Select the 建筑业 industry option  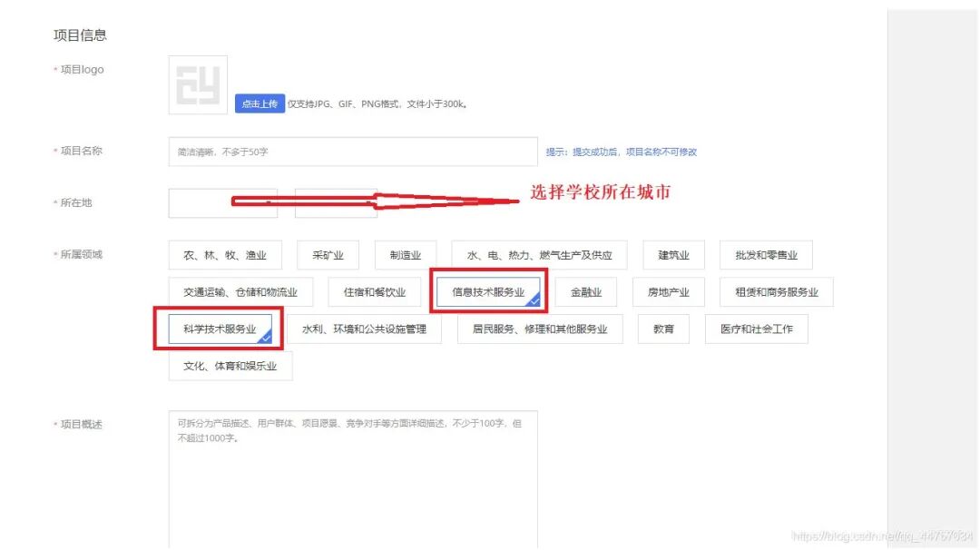click(x=673, y=255)
